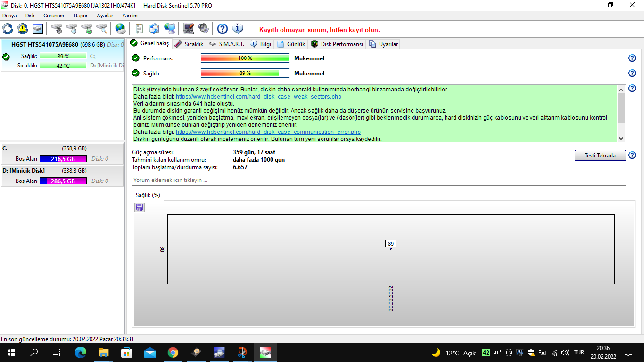Click the document with blue arrows toolbar icon
Viewport: 644px width, 362px height.
[155, 29]
